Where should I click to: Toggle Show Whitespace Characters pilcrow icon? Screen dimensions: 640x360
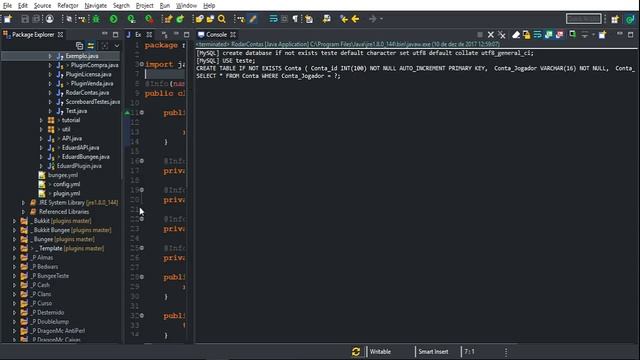click(x=295, y=19)
